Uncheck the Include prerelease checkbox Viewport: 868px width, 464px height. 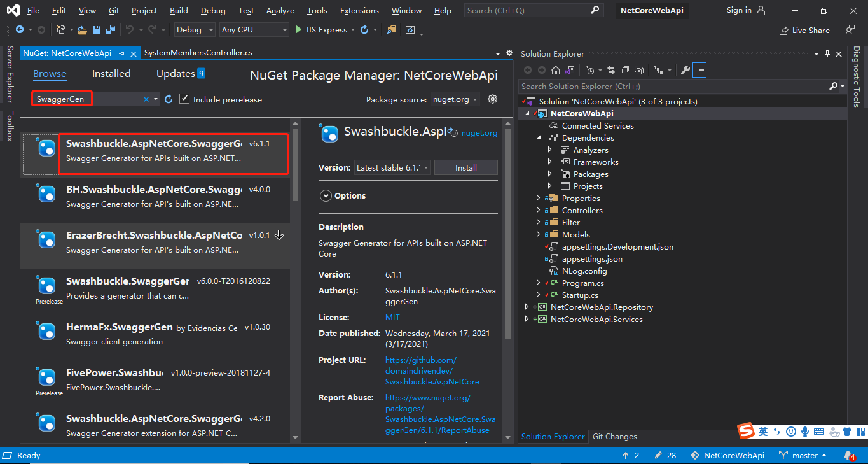pos(184,99)
